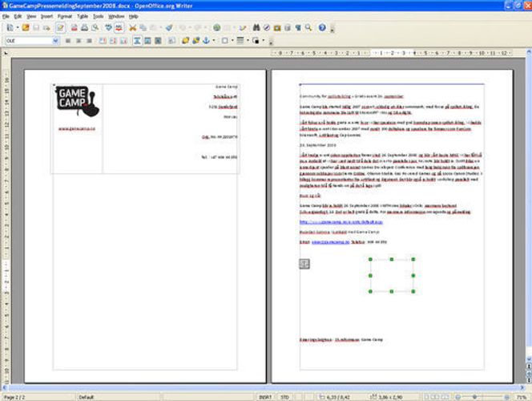Screen dimensions: 532x401
Task: Open the Format menu
Action: pyautogui.click(x=64, y=16)
